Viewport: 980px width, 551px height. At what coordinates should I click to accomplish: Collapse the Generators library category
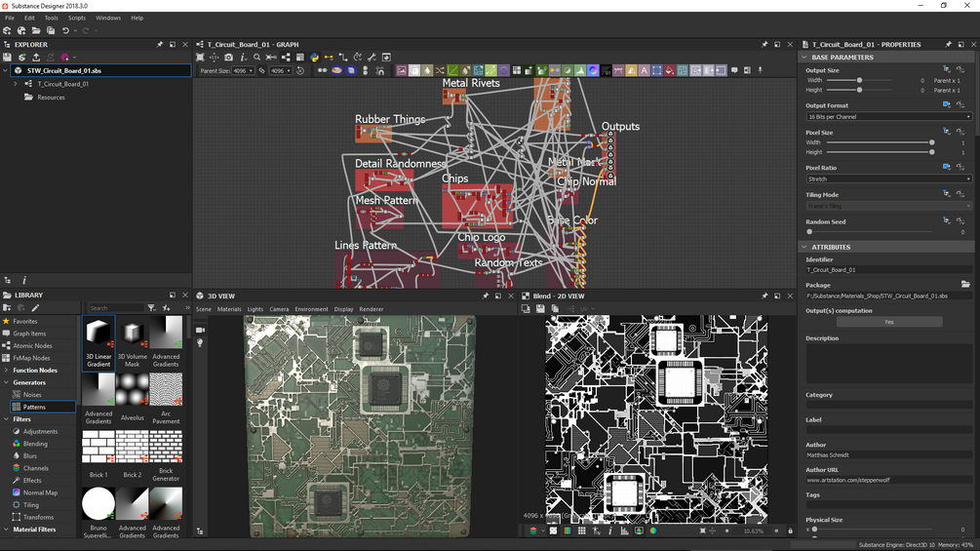[x=6, y=382]
